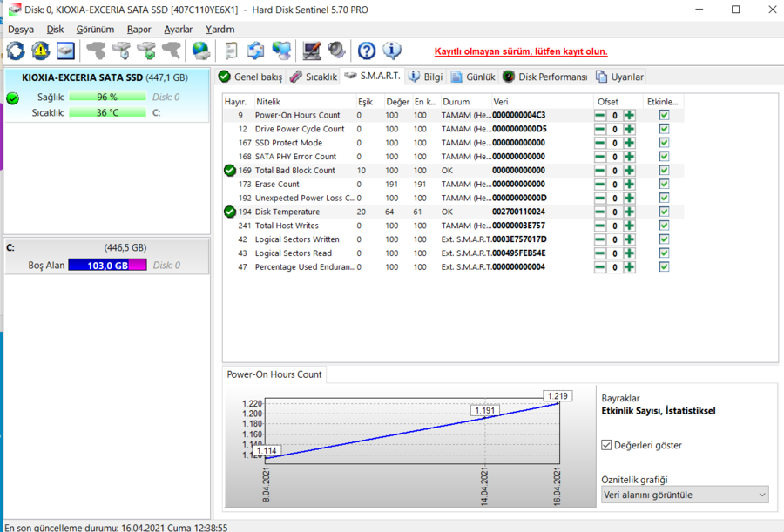
Task: Switch to the Genel bakış tab
Action: click(x=251, y=77)
